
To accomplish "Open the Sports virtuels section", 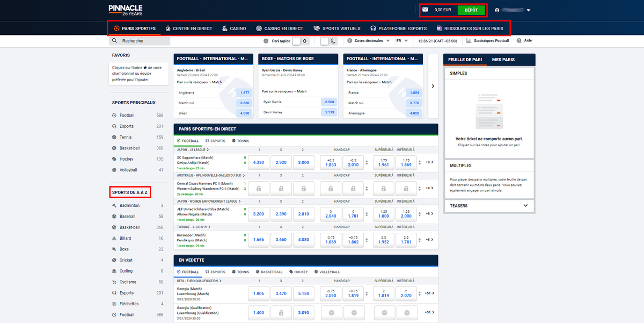I will coord(337,28).
